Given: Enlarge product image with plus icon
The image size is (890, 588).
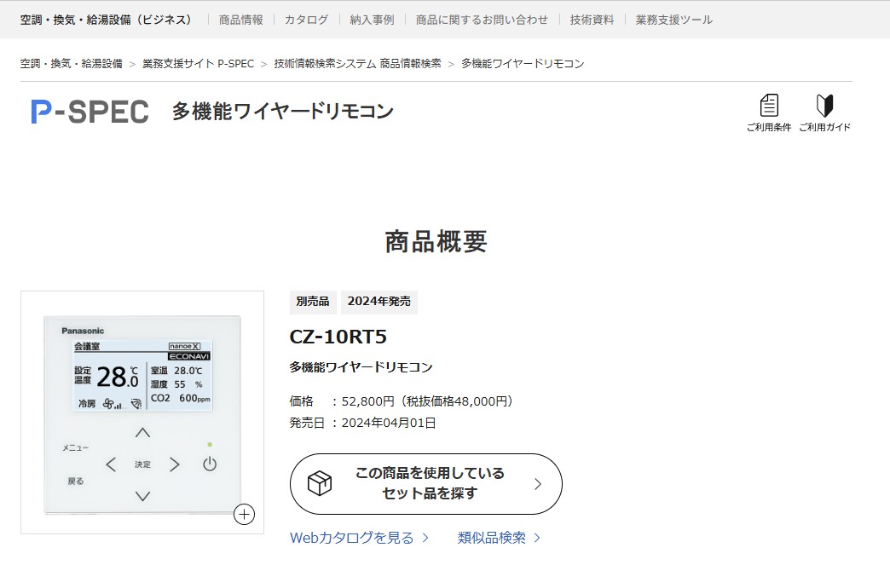Looking at the screenshot, I should pyautogui.click(x=244, y=514).
